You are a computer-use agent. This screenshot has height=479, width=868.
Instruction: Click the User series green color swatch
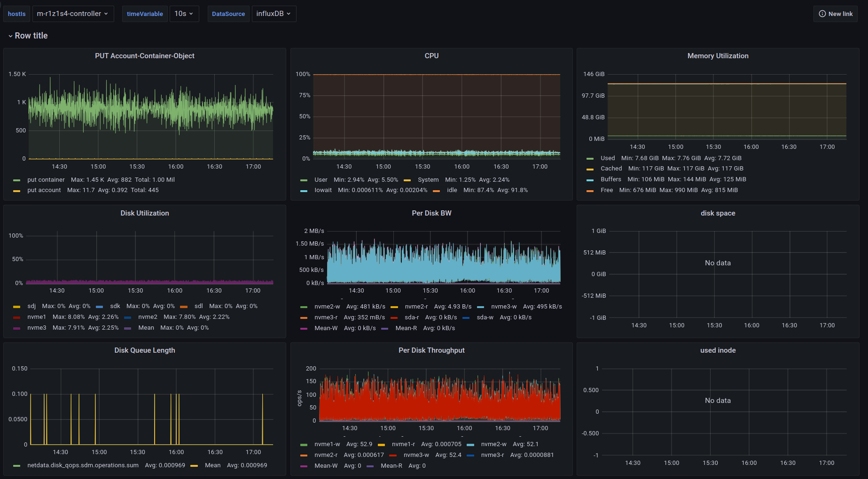304,180
